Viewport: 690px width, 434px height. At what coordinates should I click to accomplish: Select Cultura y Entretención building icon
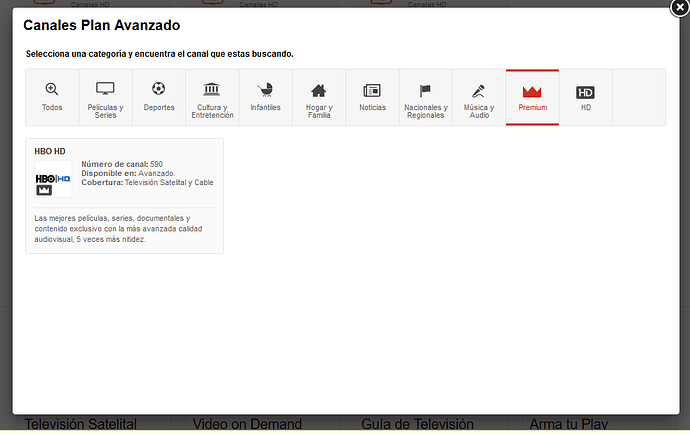[212, 89]
